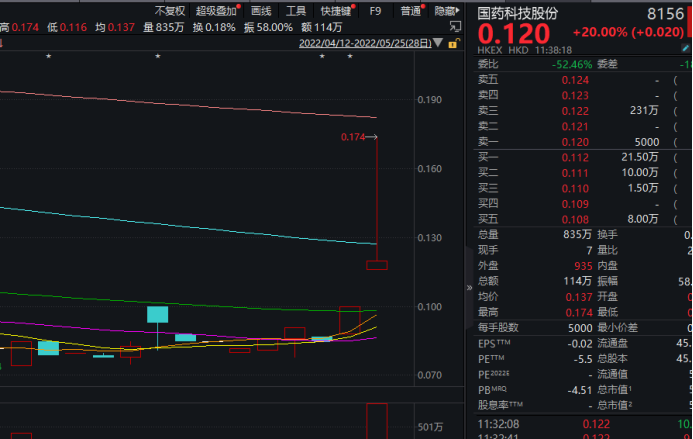Screen dimensions: 693x439
Task: Click the 卖二 price 0.121
Action: 575,126
